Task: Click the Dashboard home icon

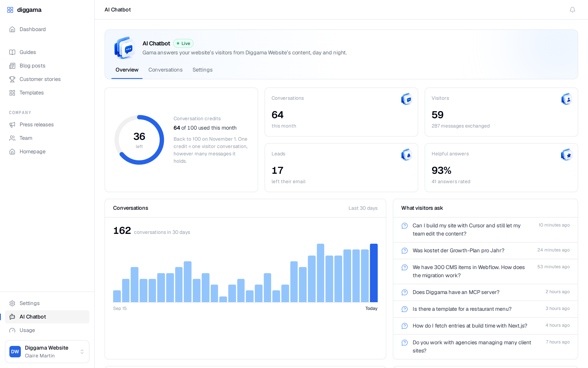Action: pos(12,29)
